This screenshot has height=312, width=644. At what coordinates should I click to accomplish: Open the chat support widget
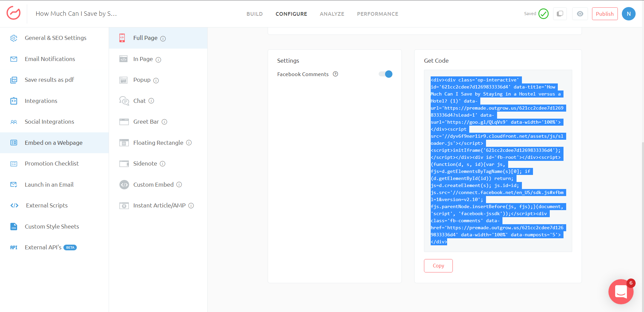pyautogui.click(x=621, y=292)
